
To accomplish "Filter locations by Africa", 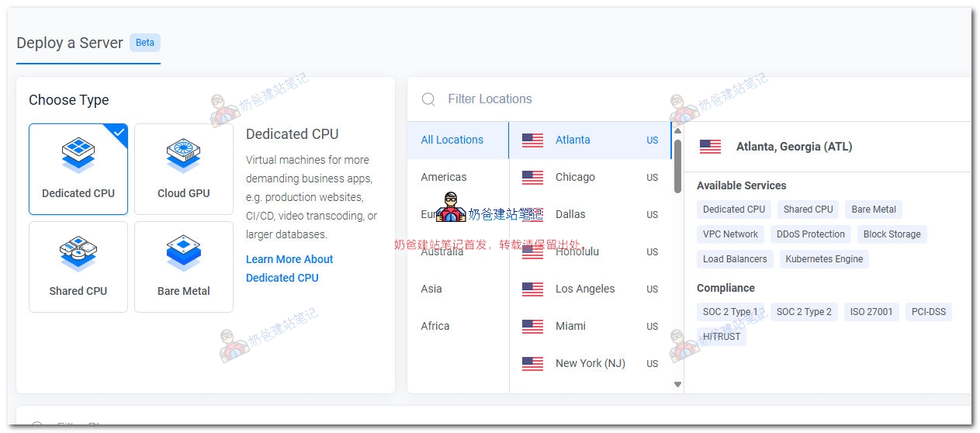I will 435,326.
